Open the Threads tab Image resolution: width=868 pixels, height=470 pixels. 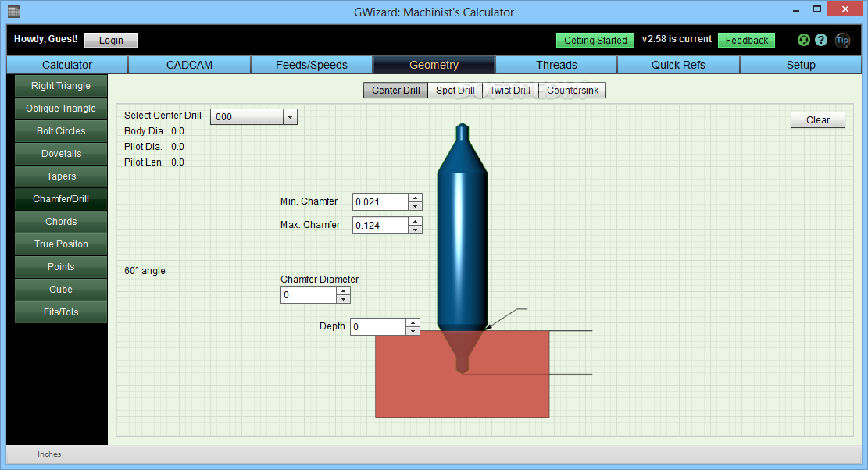point(556,65)
